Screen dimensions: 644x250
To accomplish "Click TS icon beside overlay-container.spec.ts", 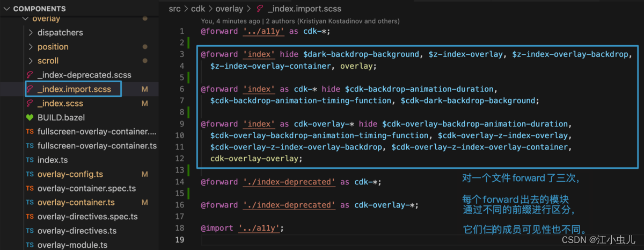I will (x=30, y=189).
